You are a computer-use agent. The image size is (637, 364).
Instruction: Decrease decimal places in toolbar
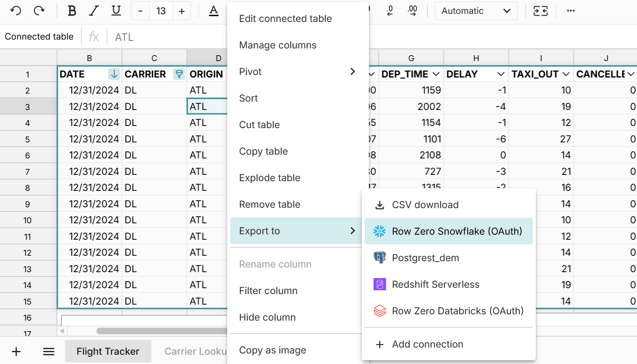[390, 11]
